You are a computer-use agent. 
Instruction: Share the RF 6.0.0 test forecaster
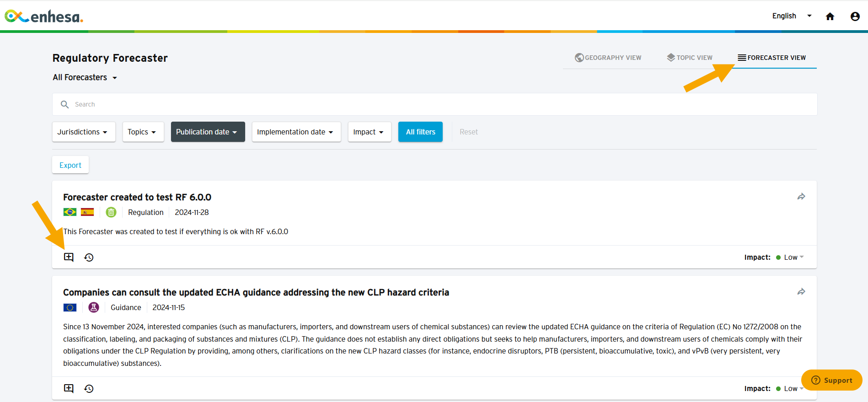coord(801,197)
